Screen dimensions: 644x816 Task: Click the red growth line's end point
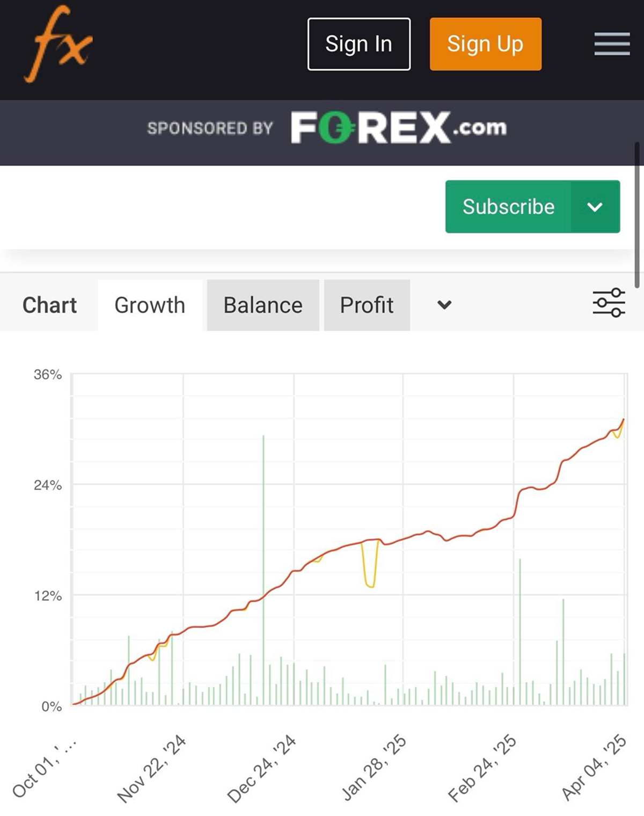tap(623, 420)
